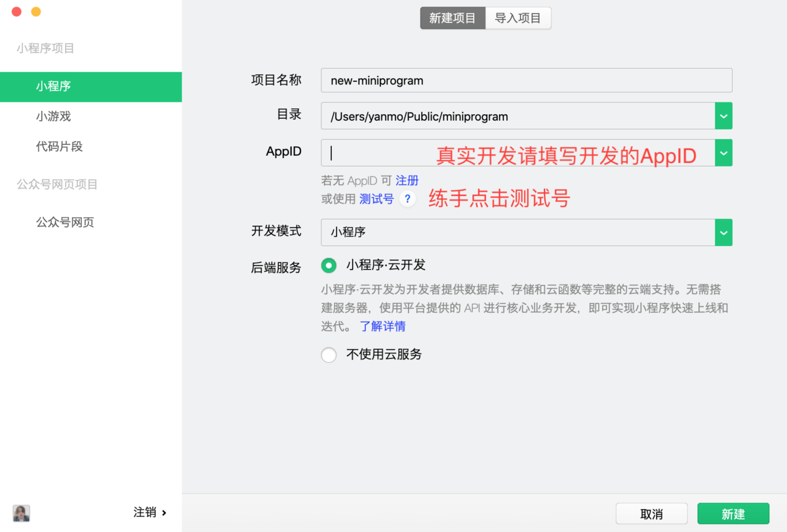Click the user avatar thumbnail
The width and height of the screenshot is (787, 532).
tap(20, 513)
